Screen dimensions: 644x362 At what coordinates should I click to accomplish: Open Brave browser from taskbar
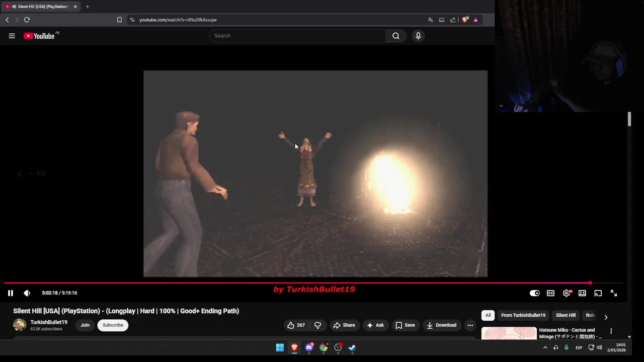point(294,347)
